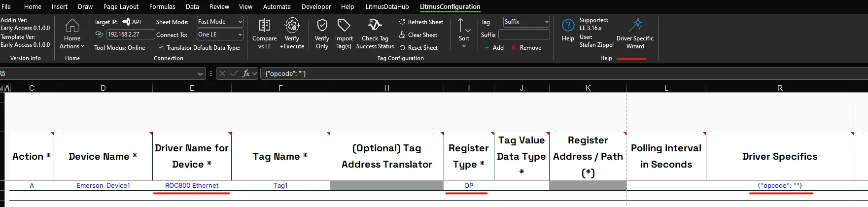Click the Select All corner button
The height and width of the screenshot is (207, 868).
coord(2,88)
